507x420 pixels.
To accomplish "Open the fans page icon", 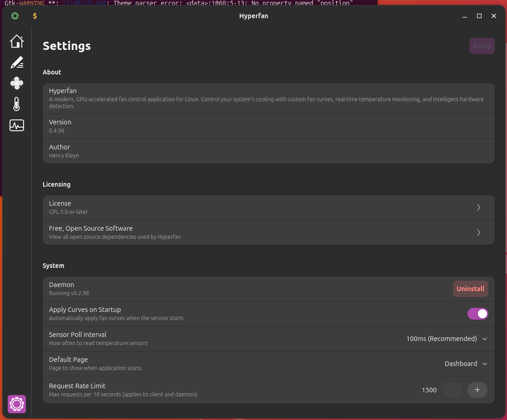I will [16, 83].
